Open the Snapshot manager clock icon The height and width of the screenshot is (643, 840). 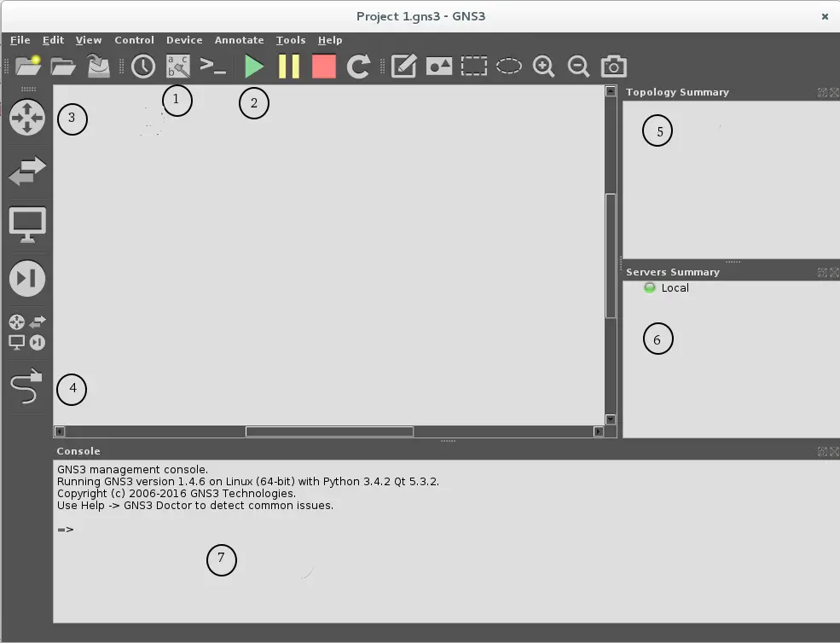(143, 67)
